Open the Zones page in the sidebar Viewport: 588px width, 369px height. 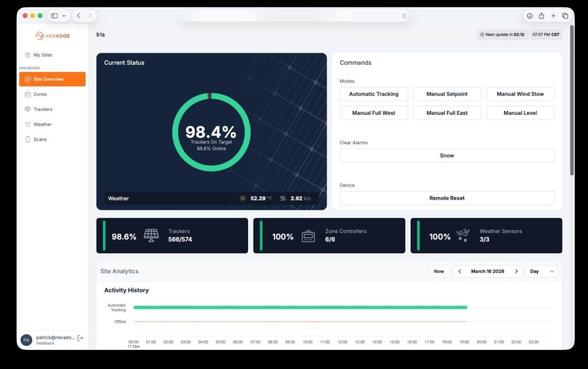point(40,94)
